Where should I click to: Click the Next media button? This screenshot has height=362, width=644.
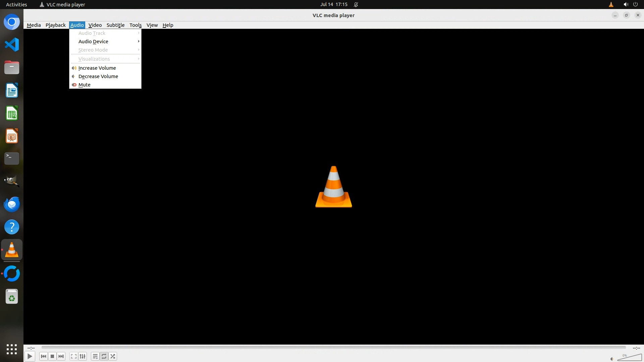pyautogui.click(x=61, y=356)
